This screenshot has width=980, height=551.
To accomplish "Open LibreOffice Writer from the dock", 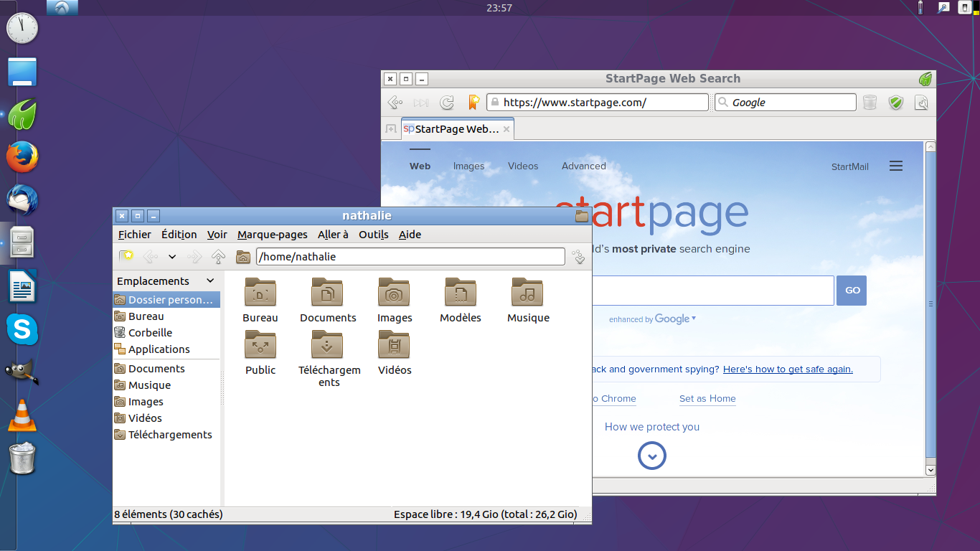I will tap(22, 286).
